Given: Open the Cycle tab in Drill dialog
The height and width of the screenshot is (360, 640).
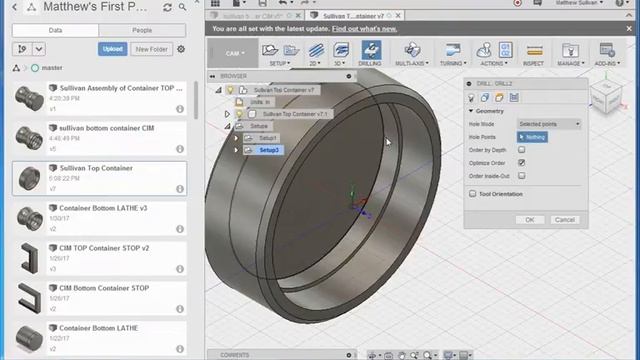Looking at the screenshot, I should point(514,98).
